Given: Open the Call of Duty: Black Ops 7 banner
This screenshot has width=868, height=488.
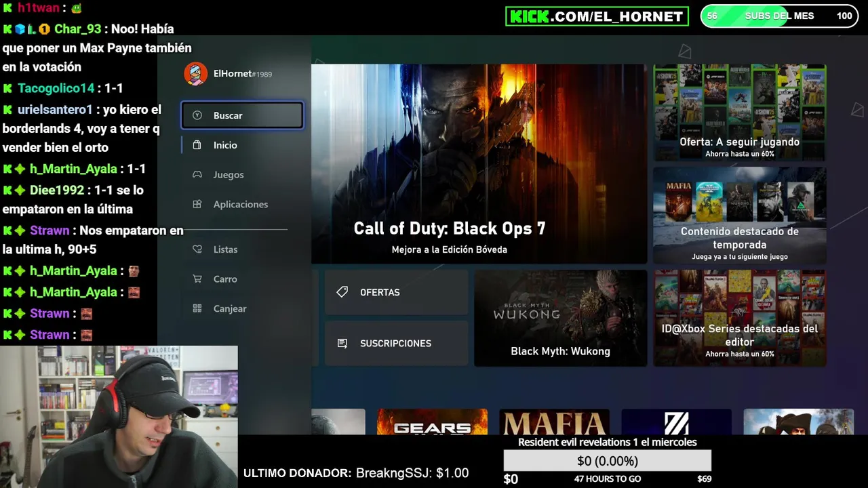Looking at the screenshot, I should point(479,163).
